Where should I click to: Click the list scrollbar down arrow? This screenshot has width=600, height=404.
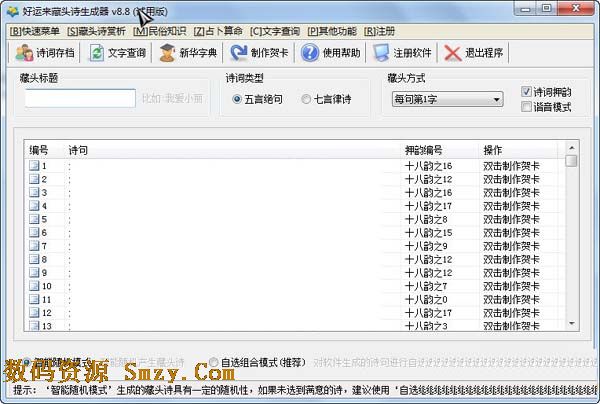(571, 324)
